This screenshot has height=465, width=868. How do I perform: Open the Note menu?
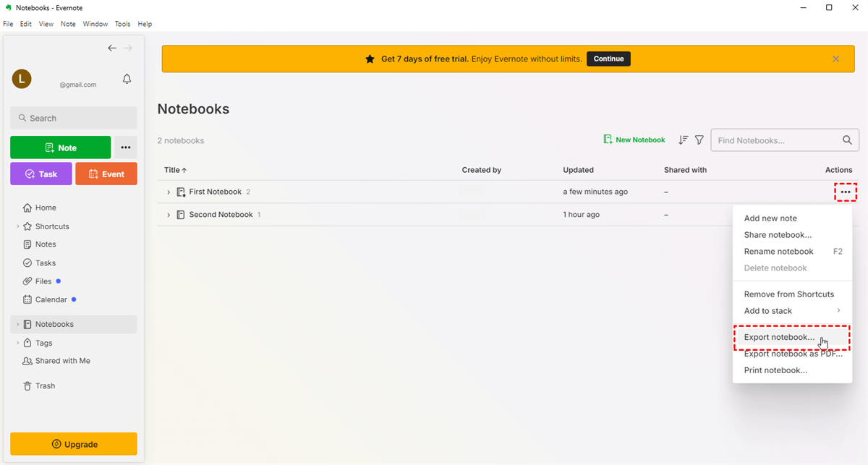coord(68,24)
